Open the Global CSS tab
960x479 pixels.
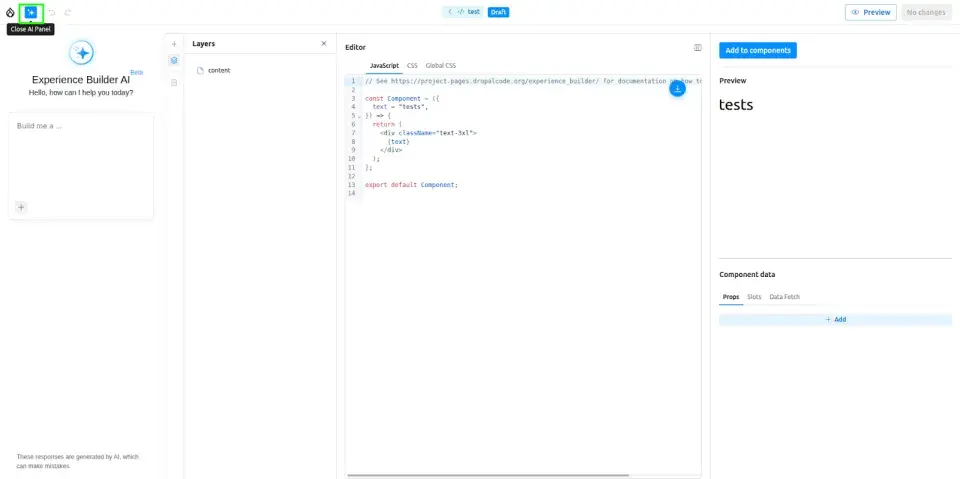tap(441, 66)
